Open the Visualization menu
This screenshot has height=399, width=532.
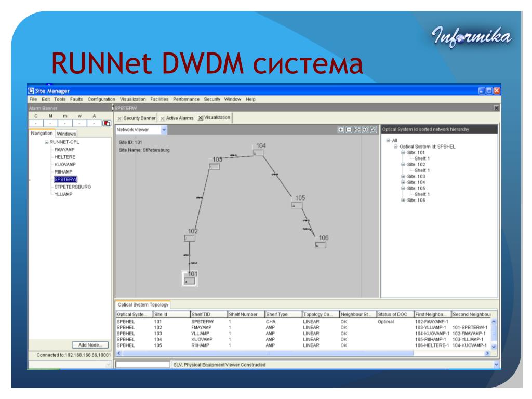tap(132, 99)
